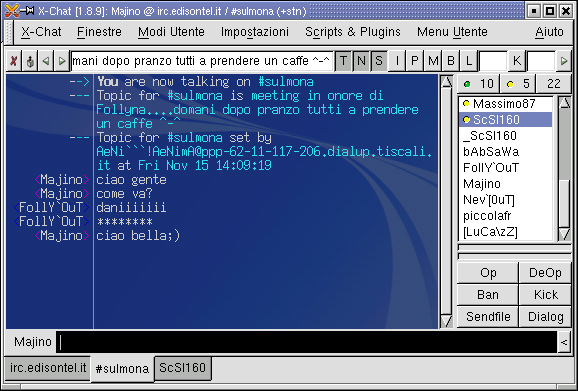Click the red X close-channel toolbar icon
The height and width of the screenshot is (391, 578).
pos(14,61)
